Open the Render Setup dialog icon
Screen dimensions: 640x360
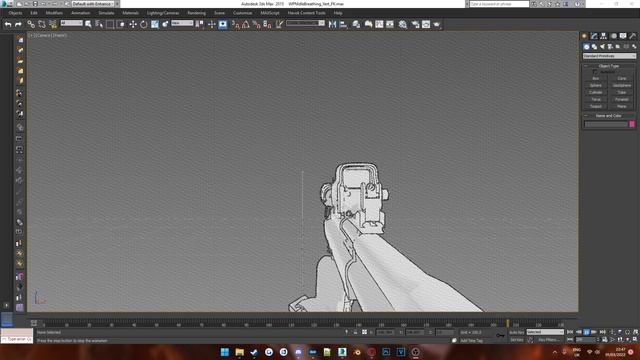pos(415,24)
